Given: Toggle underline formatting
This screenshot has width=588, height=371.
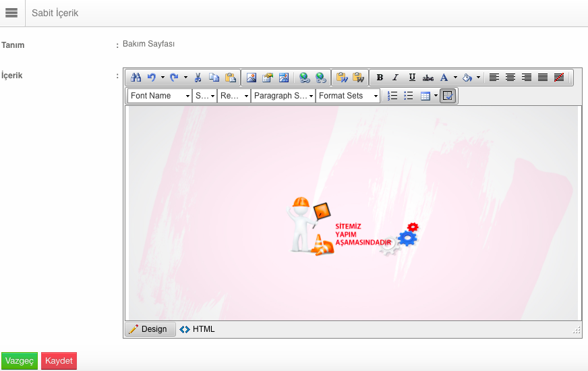Looking at the screenshot, I should pyautogui.click(x=412, y=78).
